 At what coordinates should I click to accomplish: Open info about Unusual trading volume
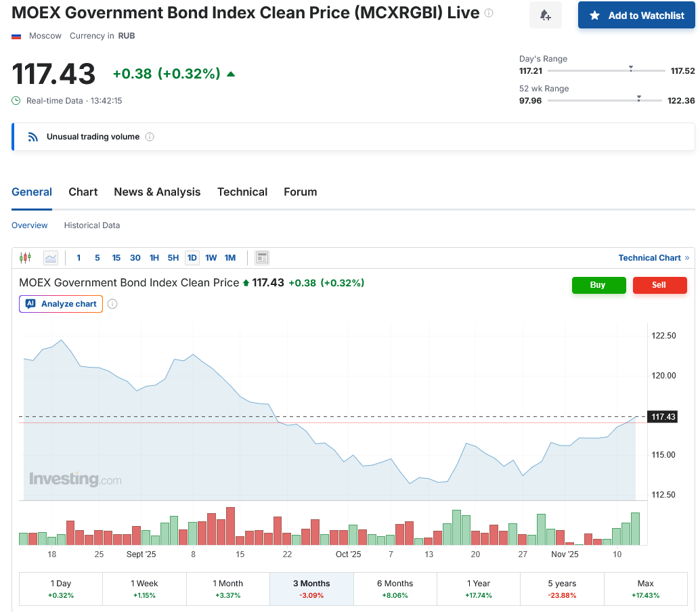tap(150, 137)
